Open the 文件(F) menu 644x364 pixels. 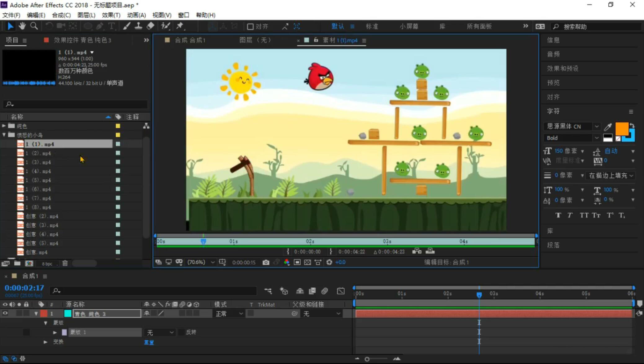(x=11, y=15)
